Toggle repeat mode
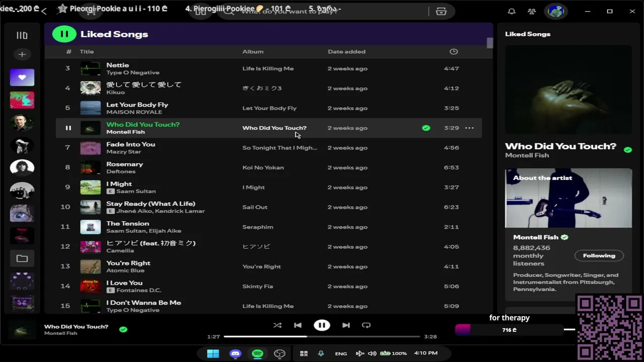Image resolution: width=644 pixels, height=362 pixels. pos(366,325)
